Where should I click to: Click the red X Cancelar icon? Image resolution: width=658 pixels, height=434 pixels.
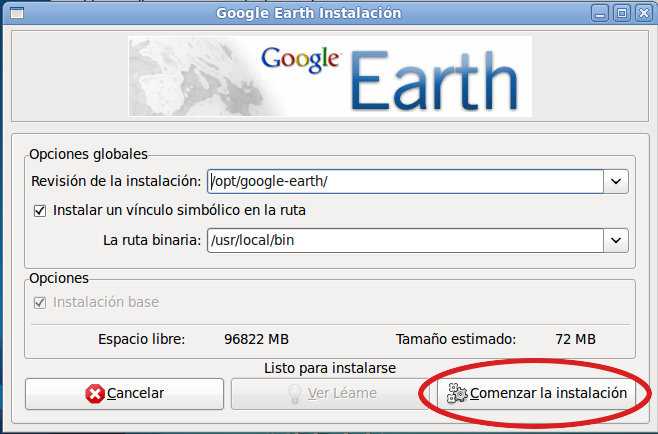[x=95, y=394]
